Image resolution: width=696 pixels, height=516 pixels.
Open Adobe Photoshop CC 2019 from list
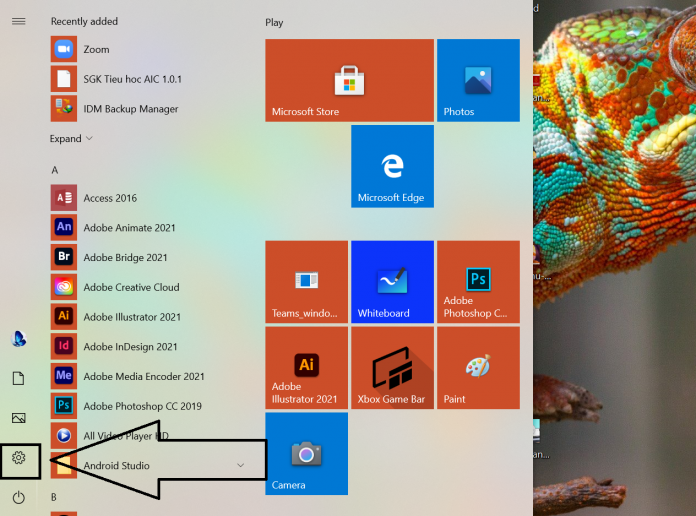142,406
